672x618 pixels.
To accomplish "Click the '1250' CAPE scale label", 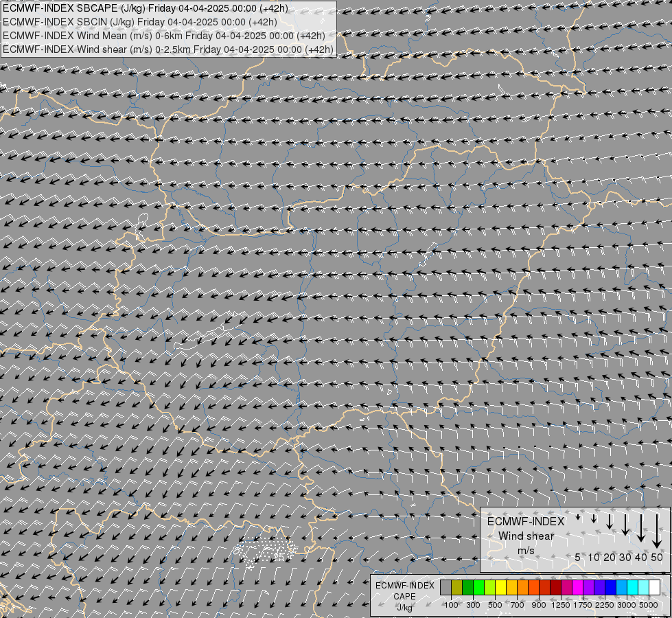I will point(561,605).
